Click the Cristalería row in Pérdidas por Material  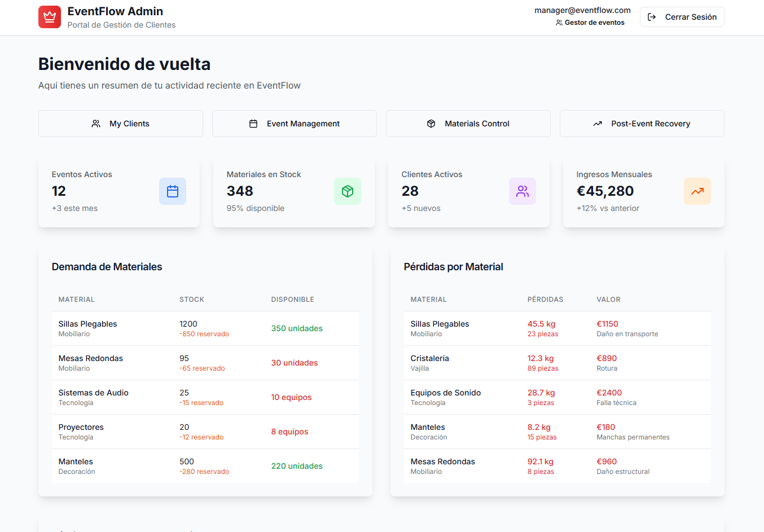[x=556, y=362]
